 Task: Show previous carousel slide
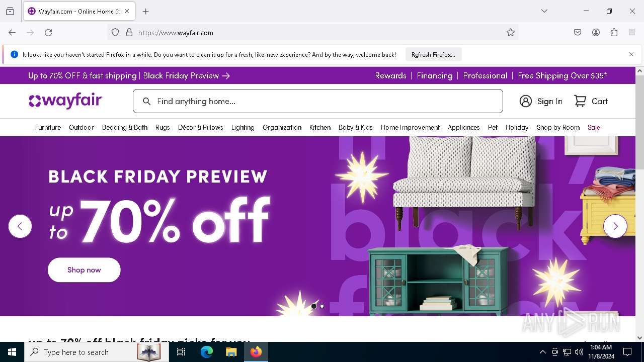pos(20,226)
